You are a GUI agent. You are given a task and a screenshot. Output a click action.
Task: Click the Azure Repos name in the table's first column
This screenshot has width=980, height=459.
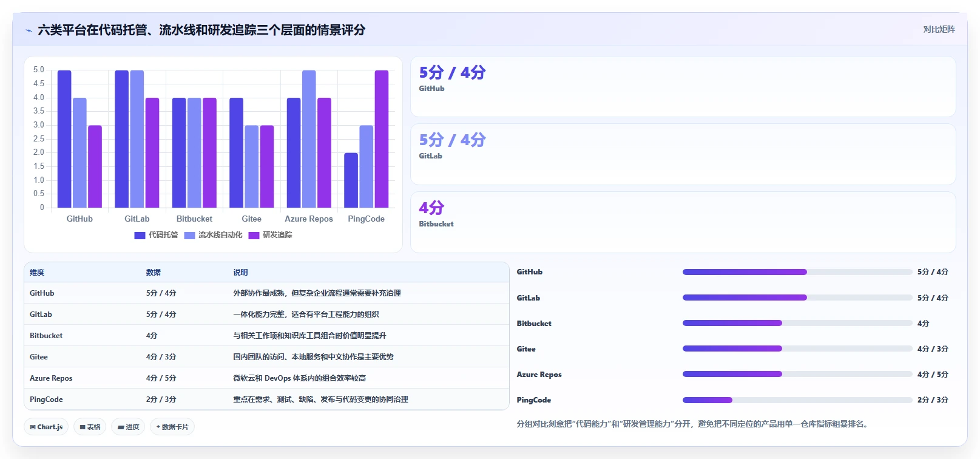coord(51,378)
